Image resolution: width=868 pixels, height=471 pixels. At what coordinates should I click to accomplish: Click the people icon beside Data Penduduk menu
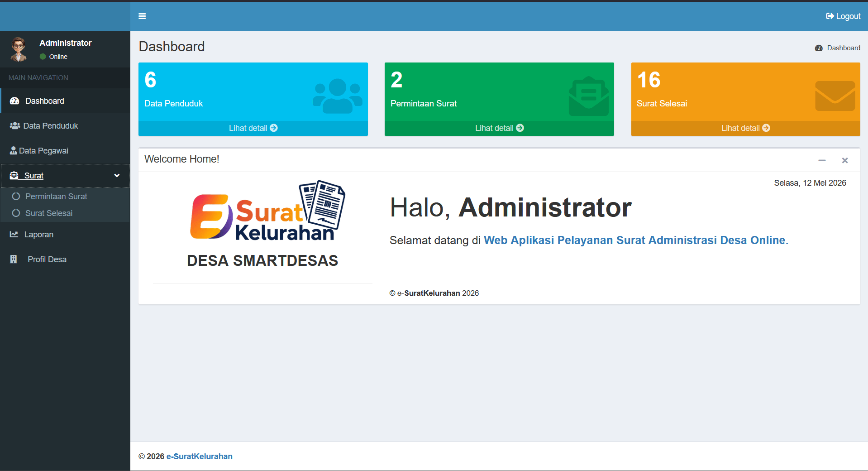15,125
